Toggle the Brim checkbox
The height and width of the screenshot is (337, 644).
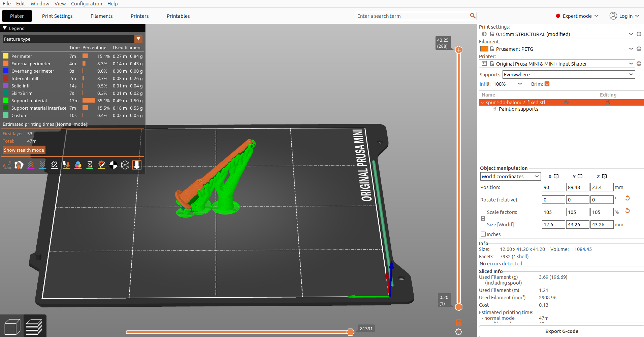click(547, 84)
